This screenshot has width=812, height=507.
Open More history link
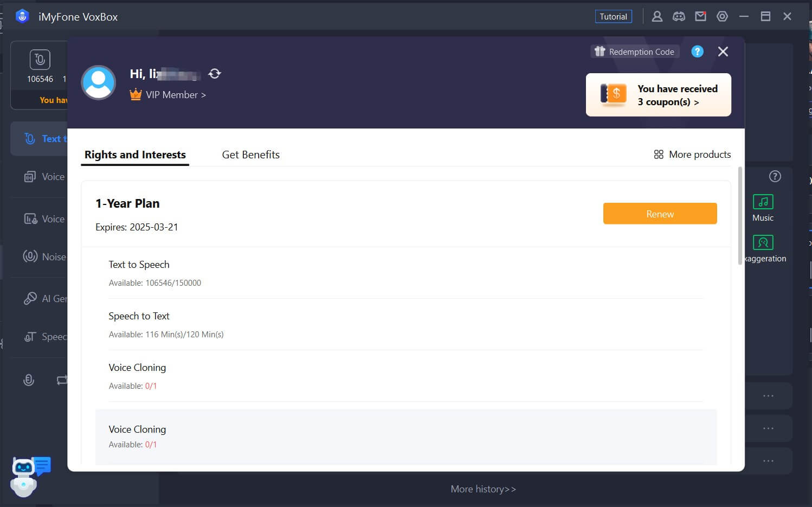(x=484, y=489)
